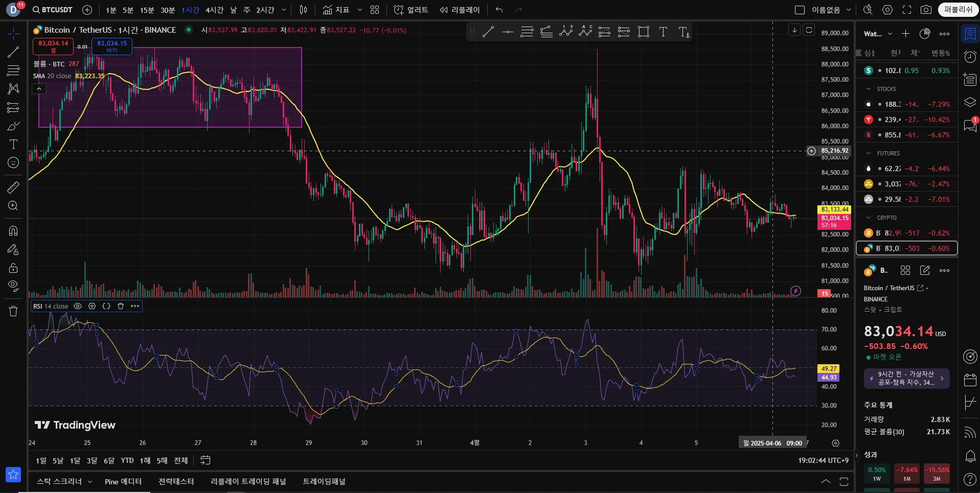Toggle RSI indicator visibility eye
The height and width of the screenshot is (493, 980).
78,306
